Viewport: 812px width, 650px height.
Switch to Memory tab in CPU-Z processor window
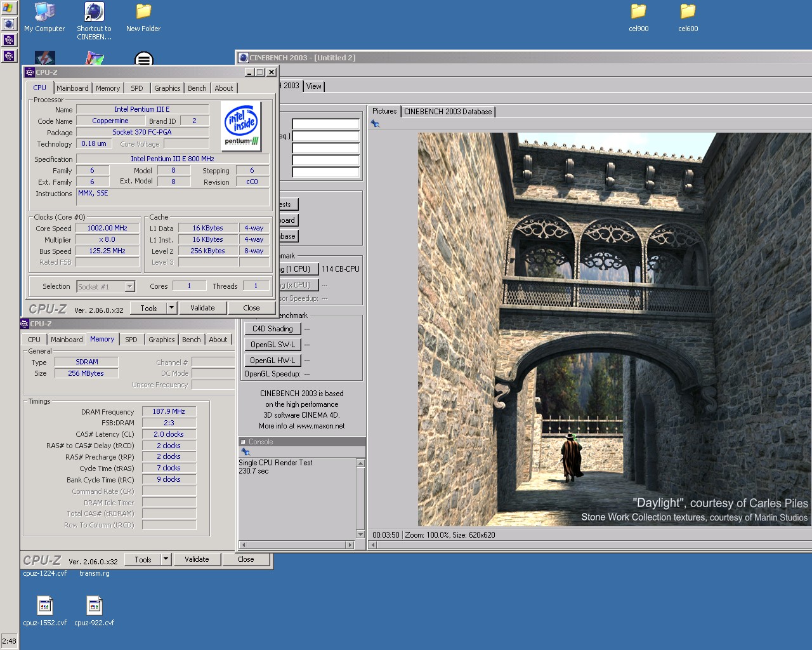108,88
